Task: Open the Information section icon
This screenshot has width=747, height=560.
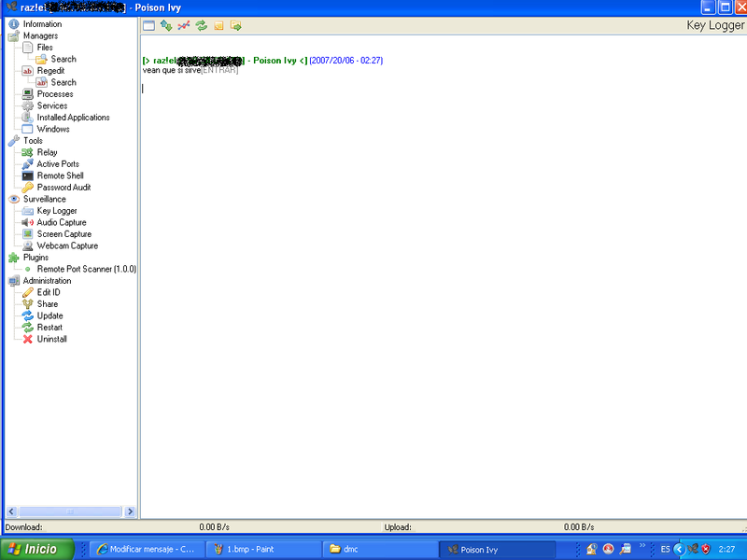Action: click(14, 24)
